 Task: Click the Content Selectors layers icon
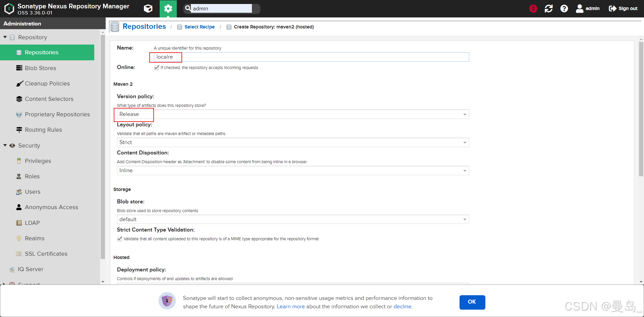(x=19, y=99)
